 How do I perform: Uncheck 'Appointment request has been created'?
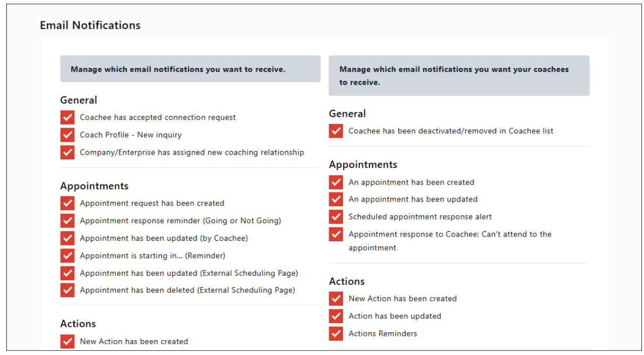pyautogui.click(x=67, y=204)
